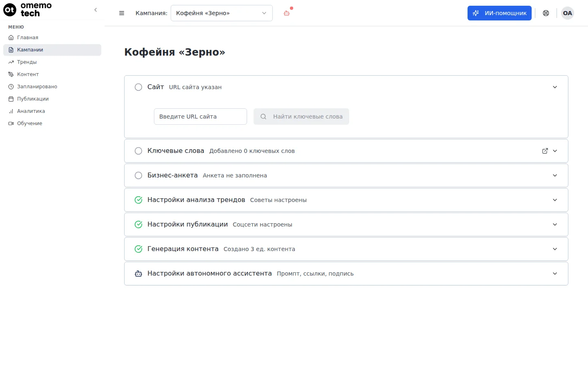Expand the Бизнес-анкета section chevron
The width and height of the screenshot is (588, 368).
[555, 175]
